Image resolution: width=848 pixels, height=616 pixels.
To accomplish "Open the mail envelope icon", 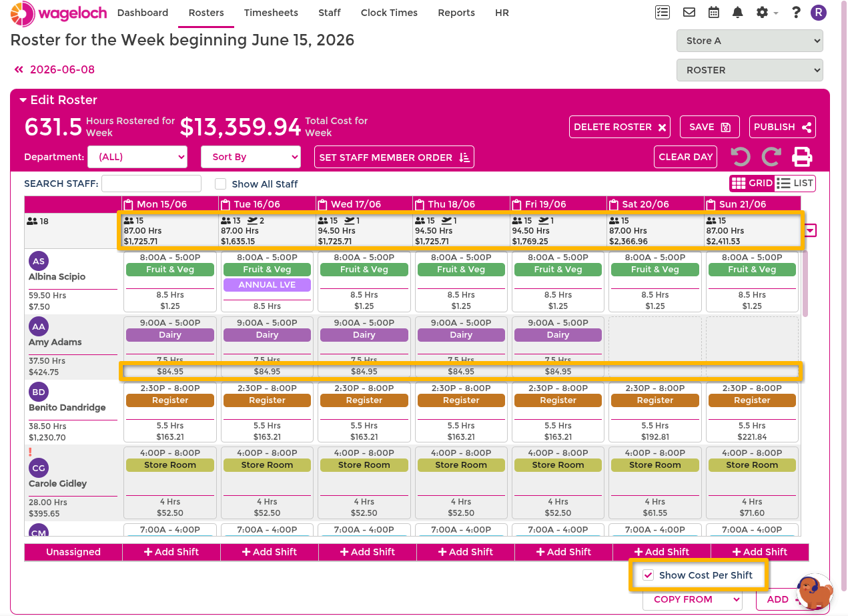I will click(x=689, y=12).
